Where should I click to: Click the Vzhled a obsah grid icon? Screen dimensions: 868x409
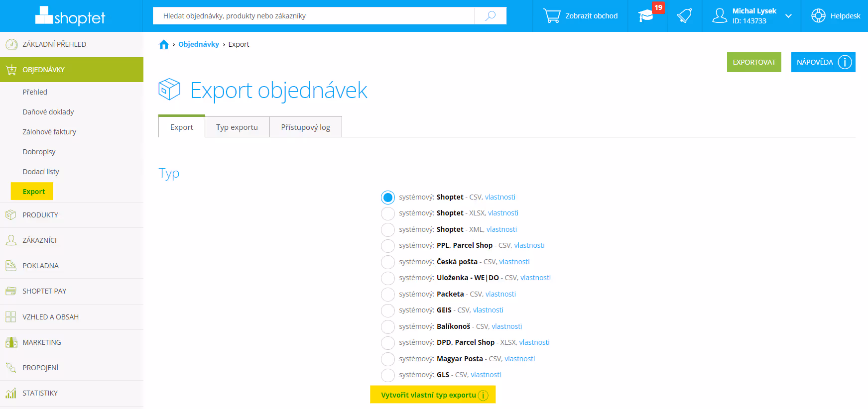pyautogui.click(x=11, y=317)
